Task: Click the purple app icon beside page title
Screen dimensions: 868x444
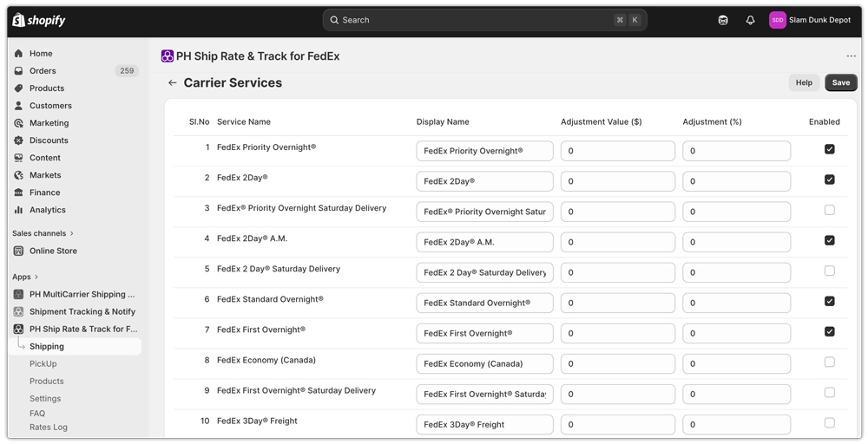Action: [168, 55]
